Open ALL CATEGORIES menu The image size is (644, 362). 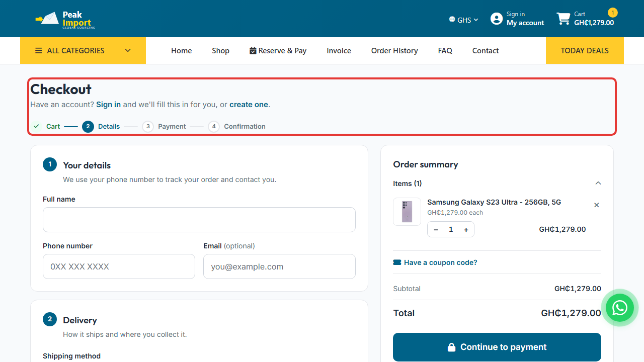[x=83, y=51]
